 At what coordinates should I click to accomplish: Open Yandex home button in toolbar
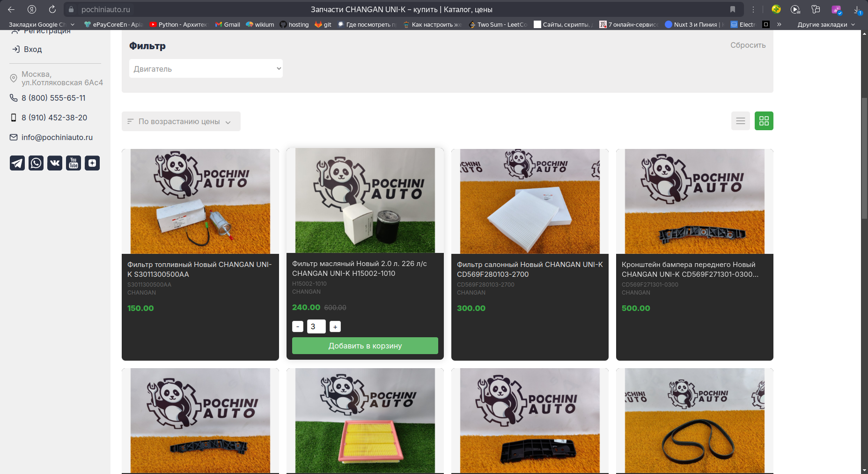32,9
